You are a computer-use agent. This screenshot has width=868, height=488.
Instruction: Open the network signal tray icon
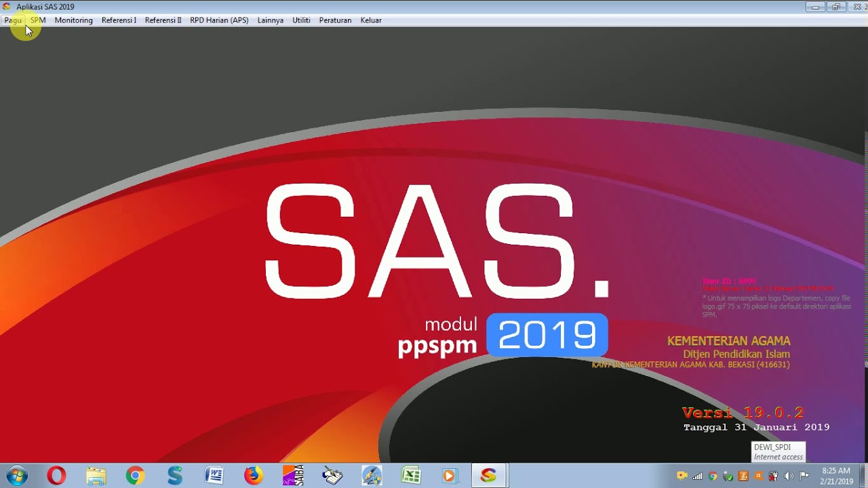tap(697, 476)
